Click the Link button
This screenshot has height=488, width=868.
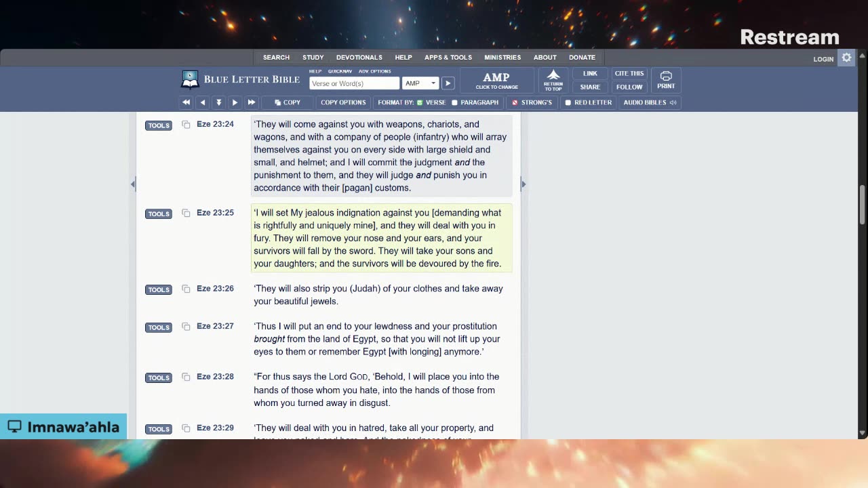[590, 73]
